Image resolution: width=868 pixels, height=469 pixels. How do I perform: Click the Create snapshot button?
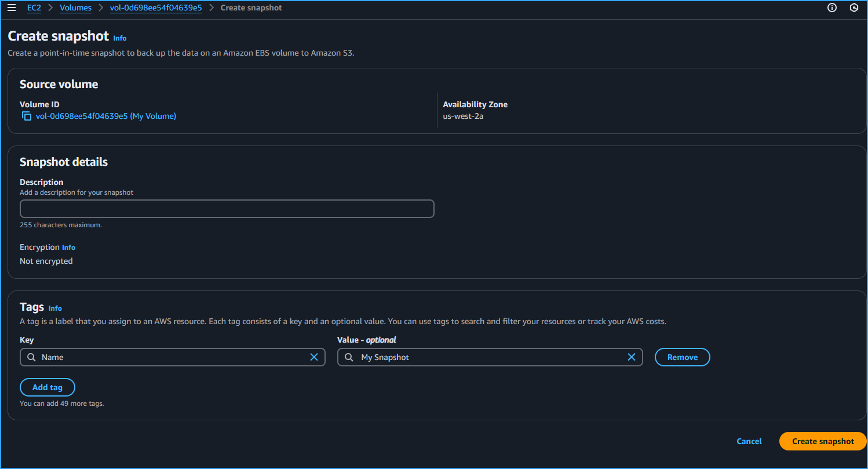point(822,441)
